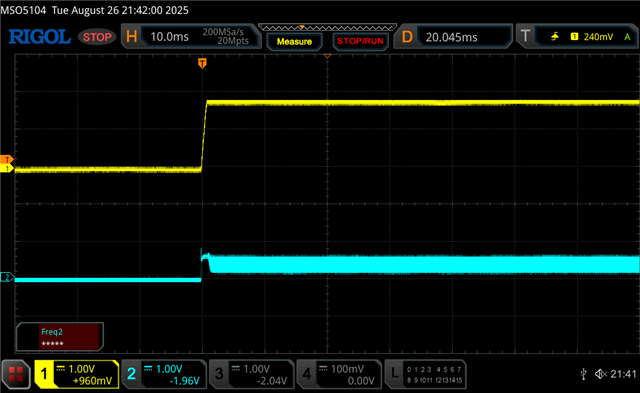The width and height of the screenshot is (640, 393).
Task: Toggle channel 1 with 1.00V scale
Action: pos(77,374)
